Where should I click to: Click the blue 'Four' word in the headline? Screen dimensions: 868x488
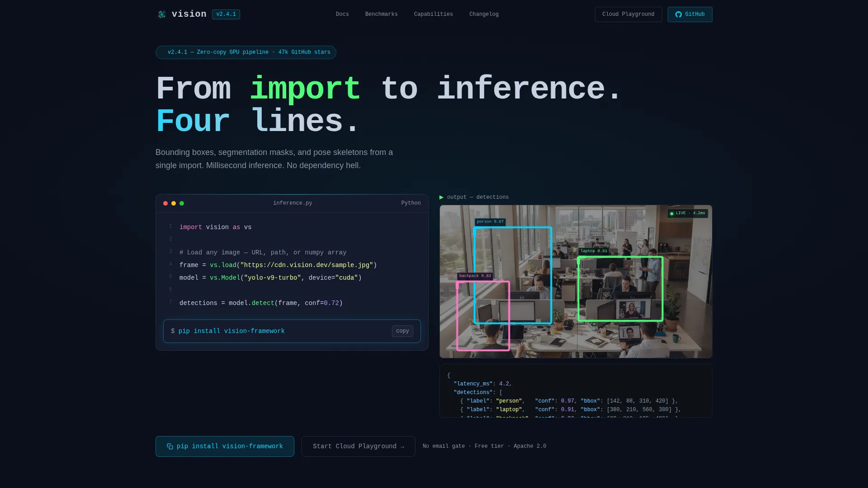pos(193,122)
